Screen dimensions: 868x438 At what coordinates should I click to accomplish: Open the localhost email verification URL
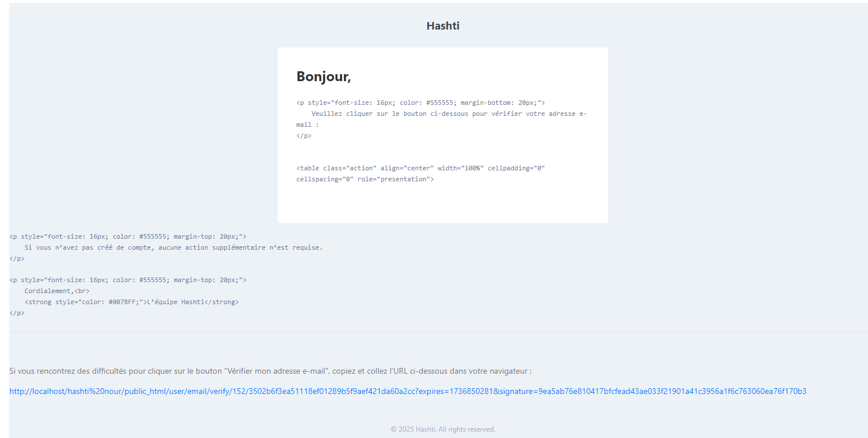click(x=407, y=391)
